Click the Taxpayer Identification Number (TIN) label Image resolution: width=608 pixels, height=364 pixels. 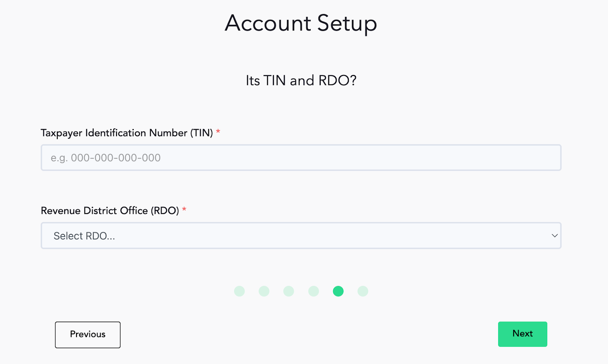[127, 133]
